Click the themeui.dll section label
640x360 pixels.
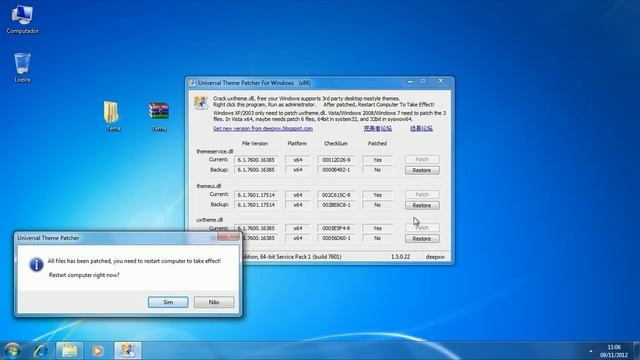[x=209, y=186]
